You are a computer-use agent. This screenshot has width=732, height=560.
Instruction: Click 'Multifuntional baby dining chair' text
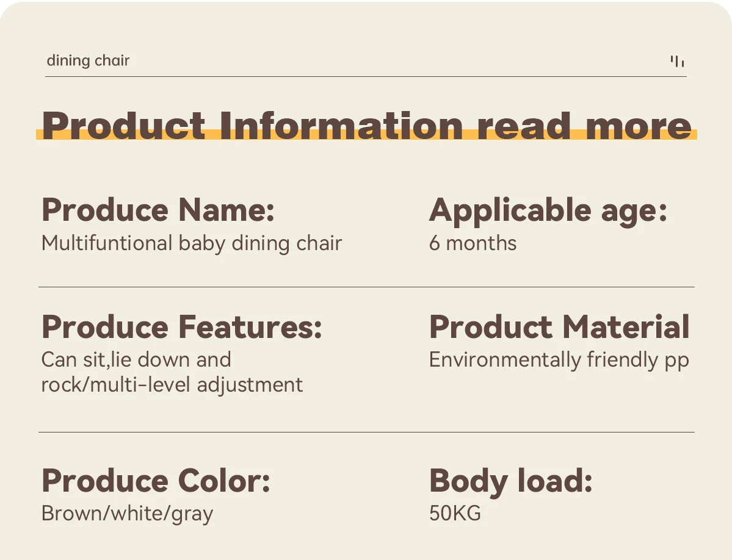pyautogui.click(x=192, y=243)
